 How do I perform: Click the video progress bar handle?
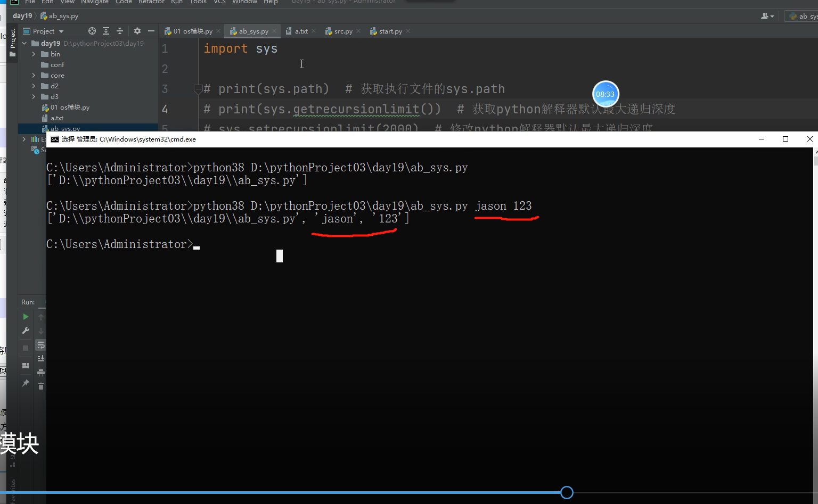tap(567, 493)
